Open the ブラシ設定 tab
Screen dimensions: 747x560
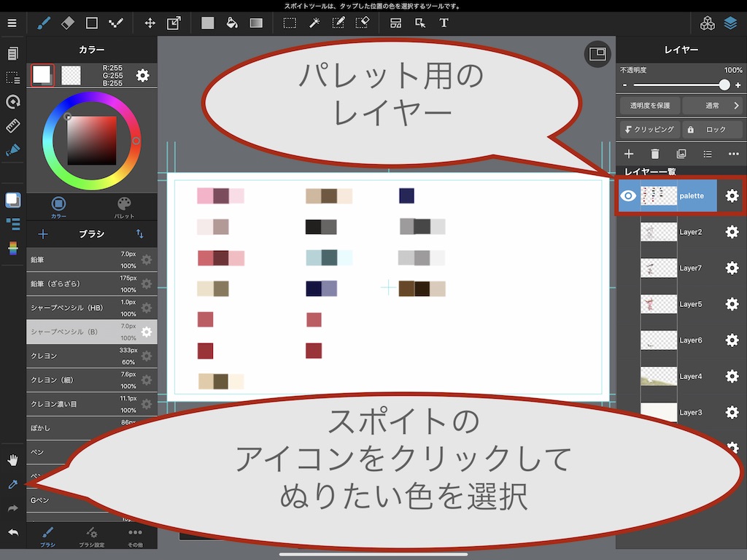(91, 537)
